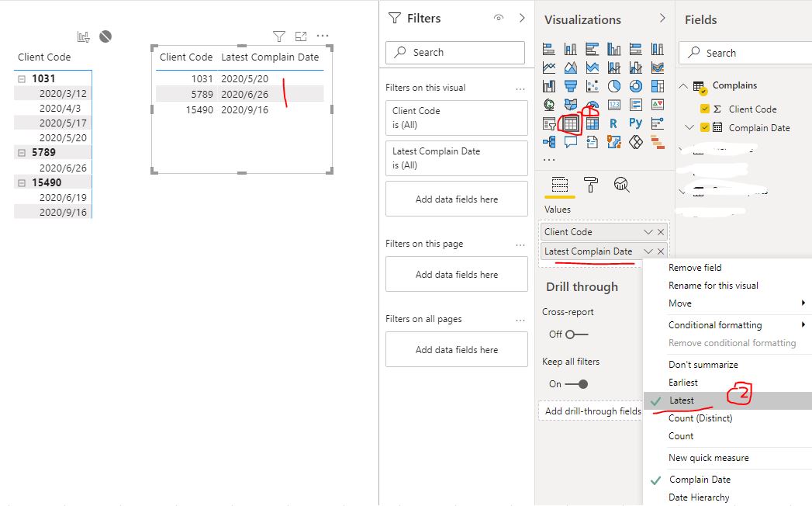Screen dimensions: 812x506
Task: Toggle filter pane visibility eye icon
Action: click(x=499, y=18)
